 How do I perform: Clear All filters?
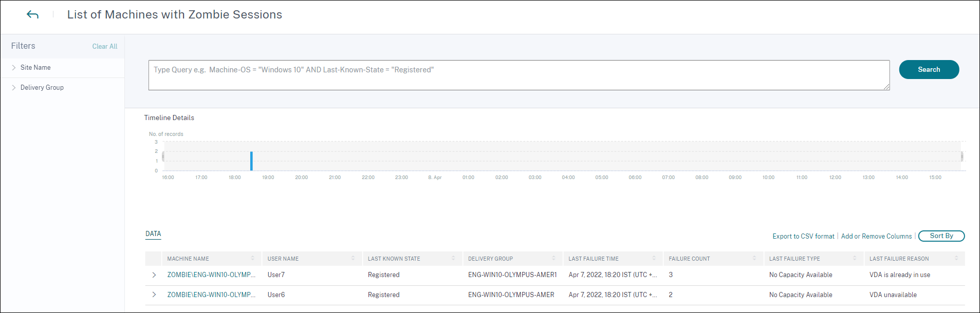[x=105, y=46]
